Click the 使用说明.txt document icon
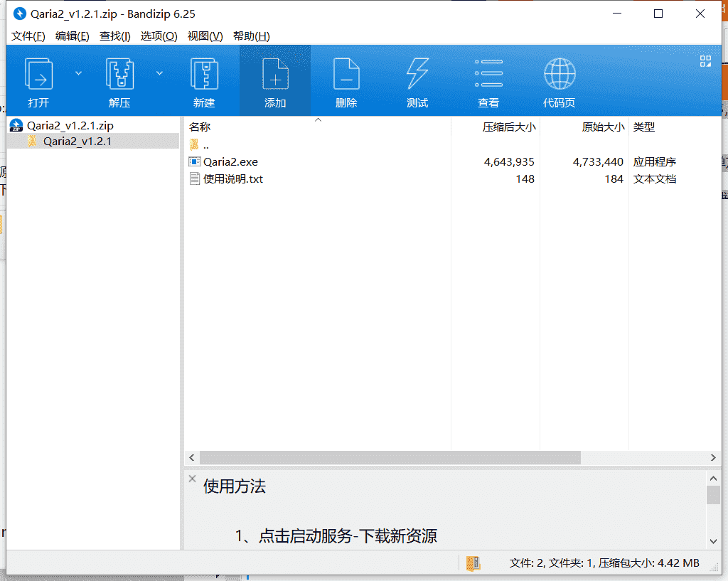The width and height of the screenshot is (728, 581). 195,178
